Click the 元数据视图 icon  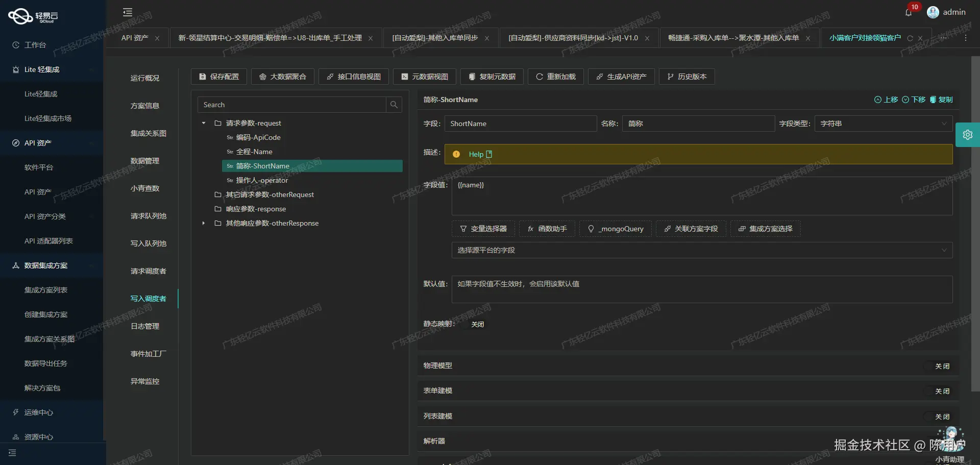click(x=424, y=77)
